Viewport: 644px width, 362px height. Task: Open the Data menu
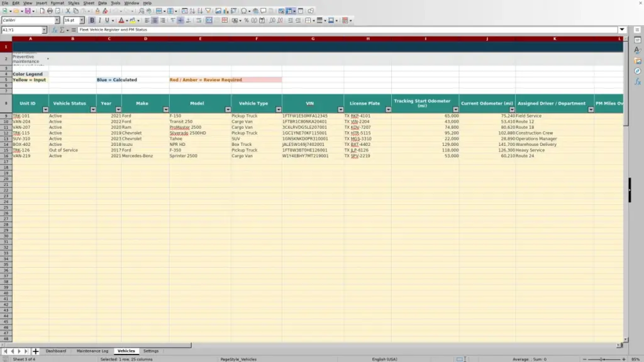coord(103,3)
